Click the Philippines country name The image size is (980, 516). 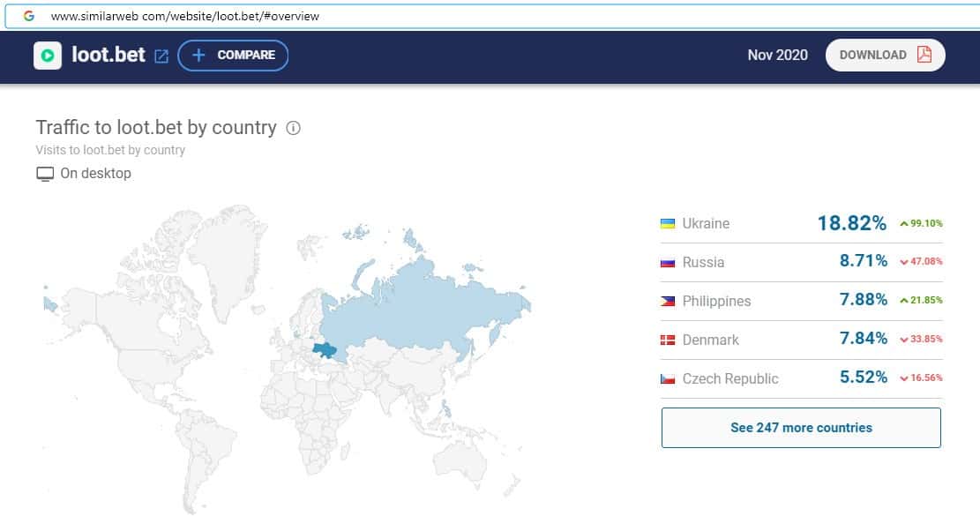coord(716,301)
